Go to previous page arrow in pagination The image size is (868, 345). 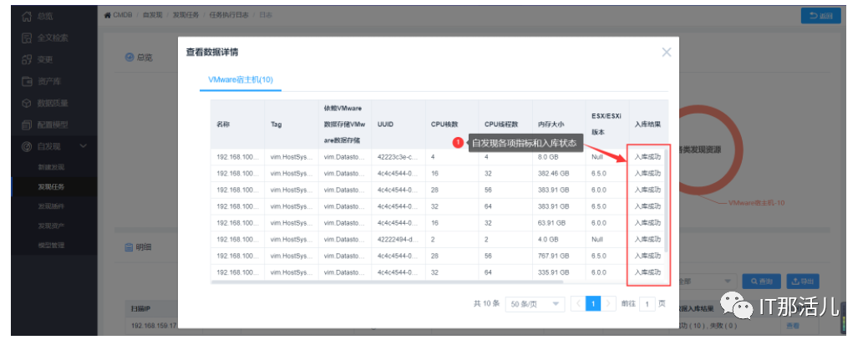point(577,304)
